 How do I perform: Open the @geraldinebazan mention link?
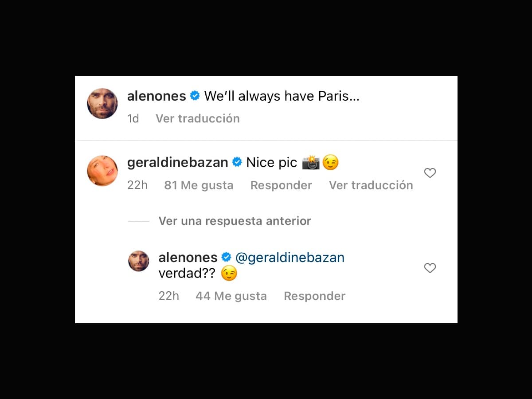pyautogui.click(x=290, y=258)
